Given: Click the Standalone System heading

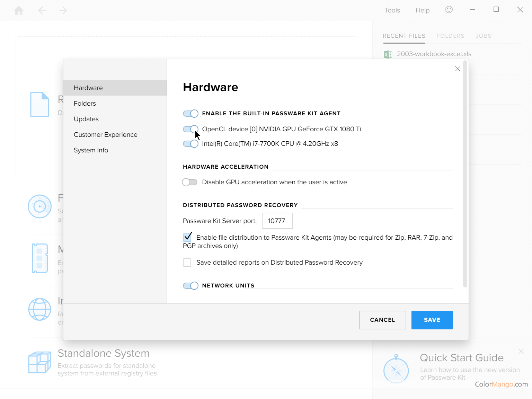Looking at the screenshot, I should (x=103, y=353).
